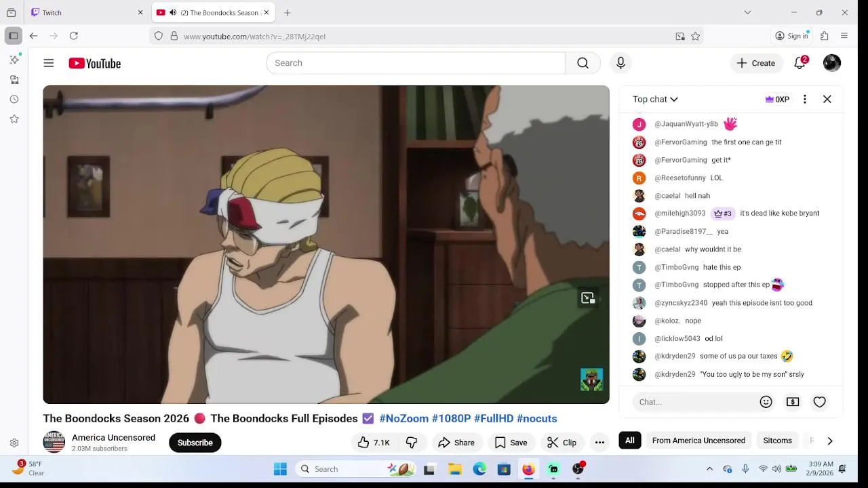Screen dimensions: 868x488
Task: Select the All filter chip
Action: tap(630, 441)
